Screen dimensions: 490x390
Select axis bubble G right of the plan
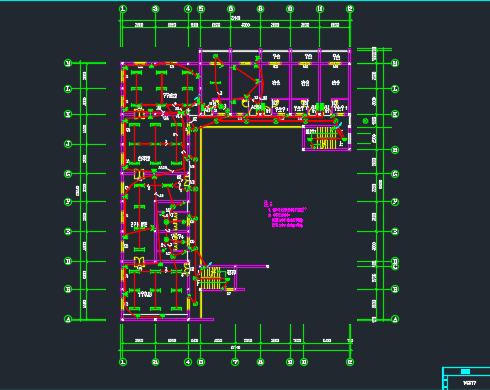click(x=395, y=174)
